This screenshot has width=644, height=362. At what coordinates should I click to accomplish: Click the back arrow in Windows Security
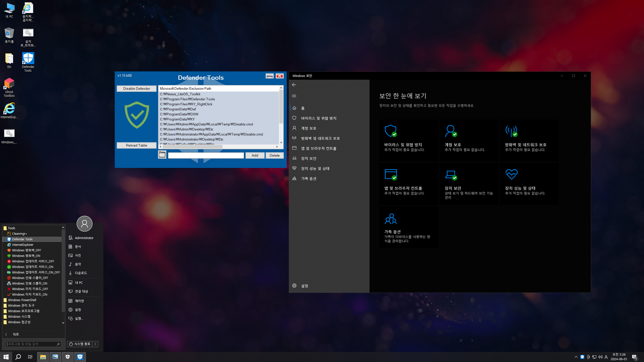(294, 85)
